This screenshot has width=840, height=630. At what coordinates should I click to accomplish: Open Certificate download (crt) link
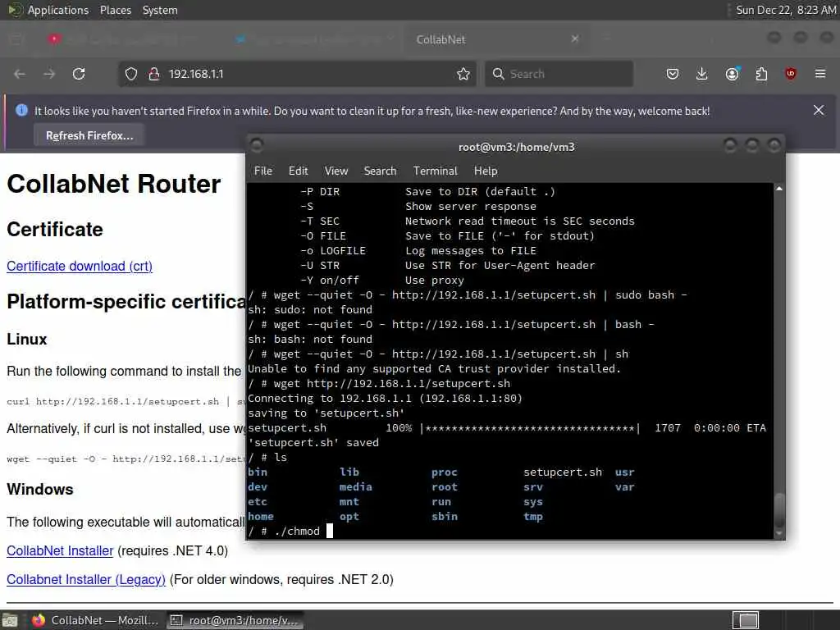point(80,267)
